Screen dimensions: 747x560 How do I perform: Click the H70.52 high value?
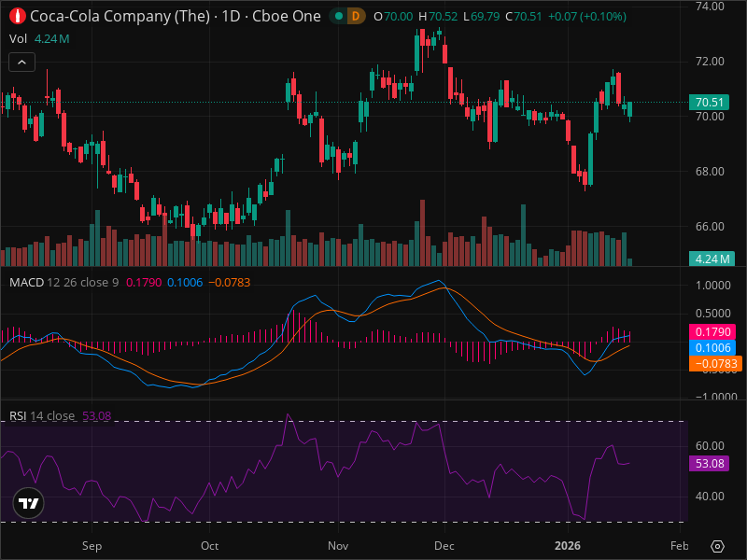click(438, 17)
